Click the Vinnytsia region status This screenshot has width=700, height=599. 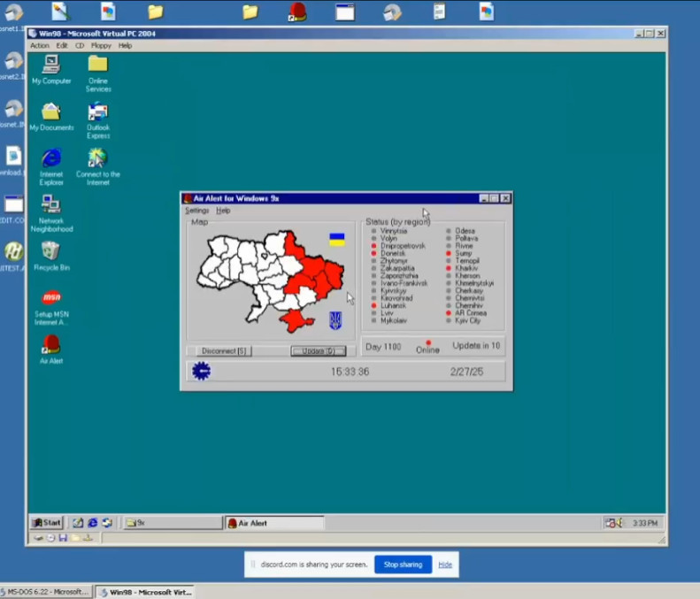tap(388, 231)
